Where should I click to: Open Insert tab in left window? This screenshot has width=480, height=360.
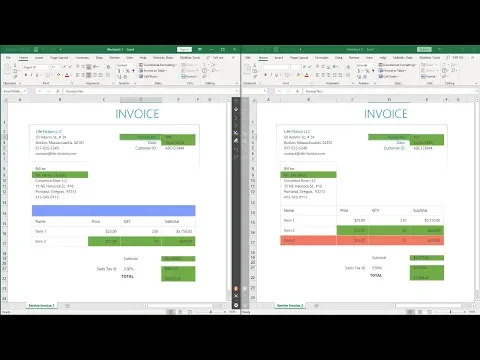point(39,58)
